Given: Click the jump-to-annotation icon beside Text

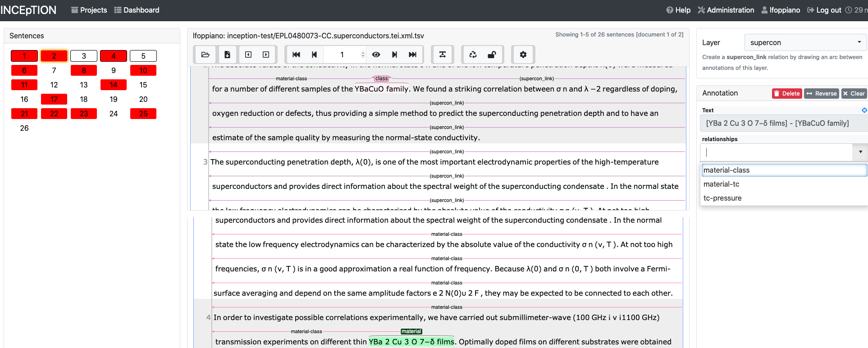Looking at the screenshot, I should tap(864, 110).
